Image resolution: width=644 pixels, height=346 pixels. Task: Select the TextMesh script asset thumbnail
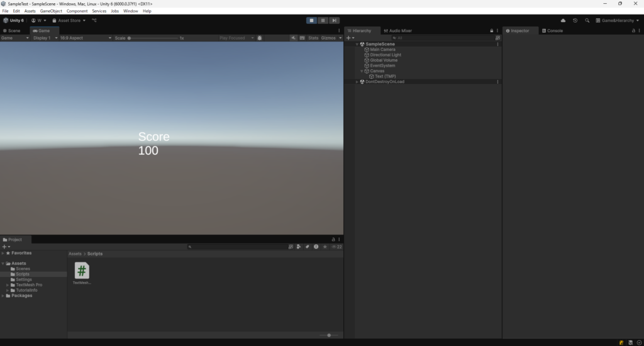(82, 271)
